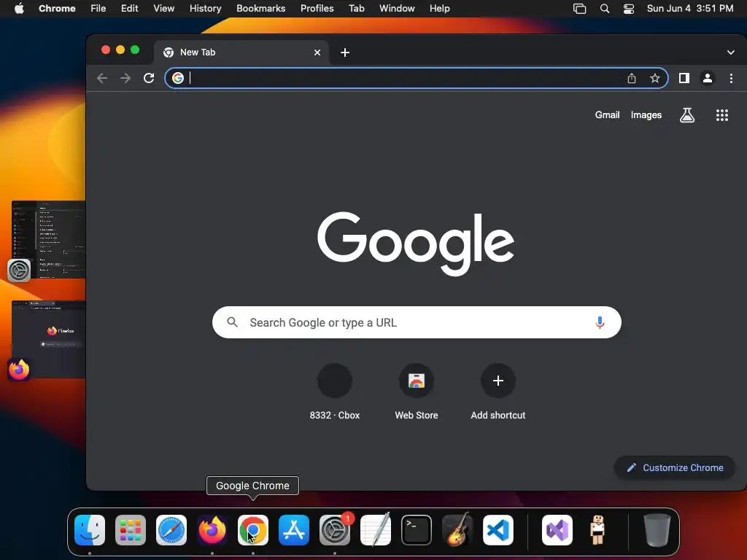747x560 pixels.
Task: Go back using the back arrow
Action: point(102,78)
